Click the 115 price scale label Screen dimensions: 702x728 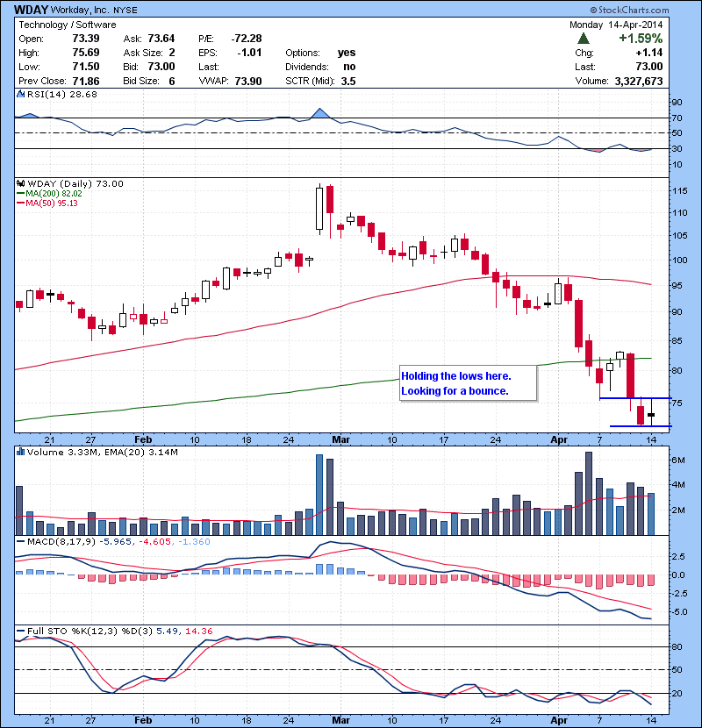pyautogui.click(x=680, y=191)
